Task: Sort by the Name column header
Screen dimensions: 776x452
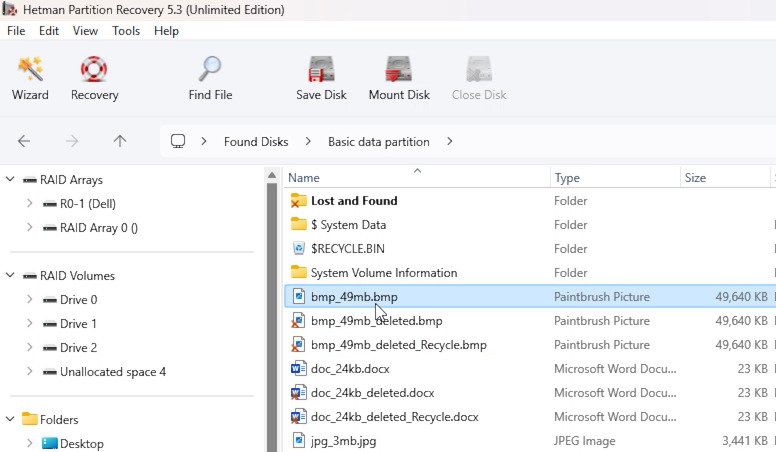Action: click(x=417, y=178)
